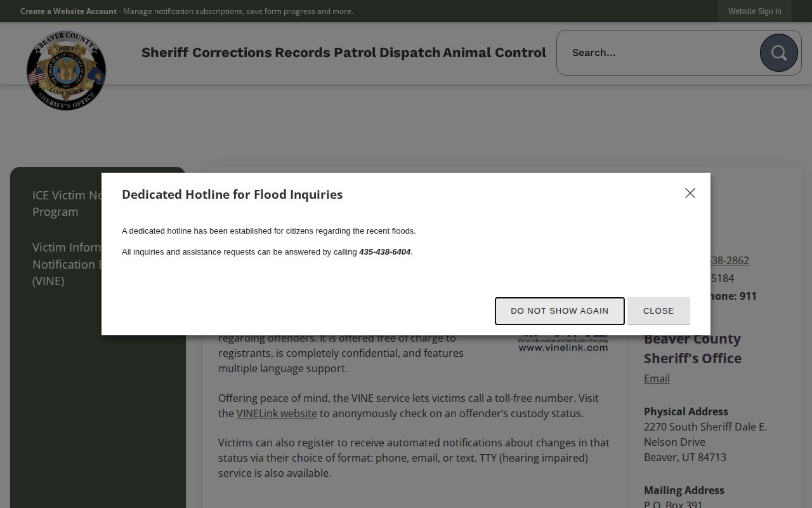Open the ICE Victim Notification Program sidebar link
This screenshot has width=812, height=508.
(67, 203)
